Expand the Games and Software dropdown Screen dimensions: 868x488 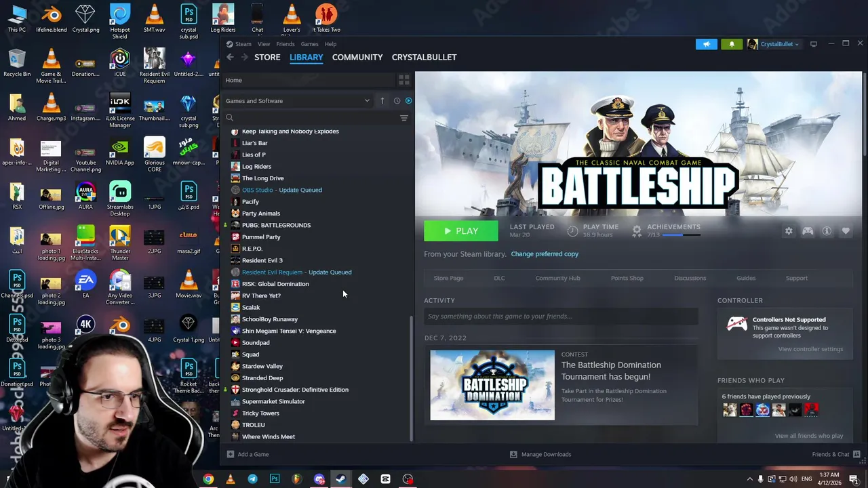tap(298, 100)
